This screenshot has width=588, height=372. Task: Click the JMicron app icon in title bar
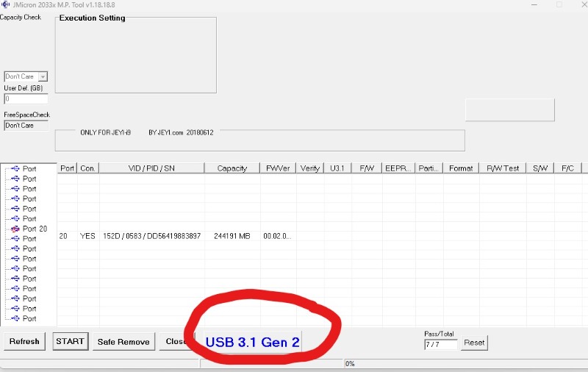pyautogui.click(x=6, y=4)
